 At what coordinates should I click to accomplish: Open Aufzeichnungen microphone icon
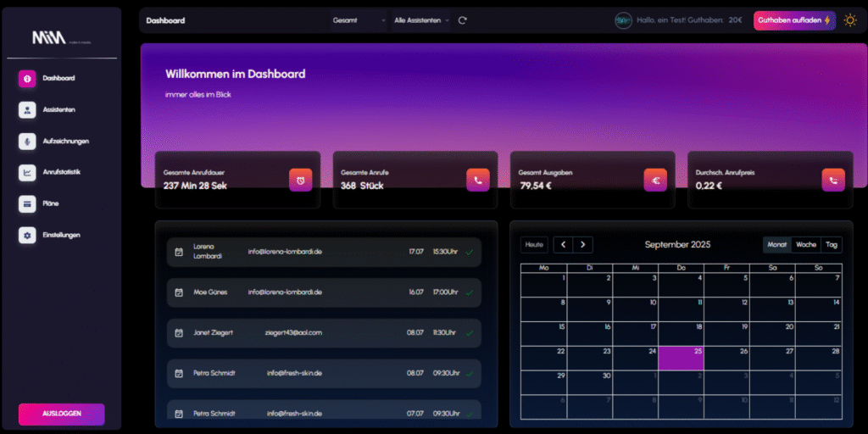coord(27,142)
